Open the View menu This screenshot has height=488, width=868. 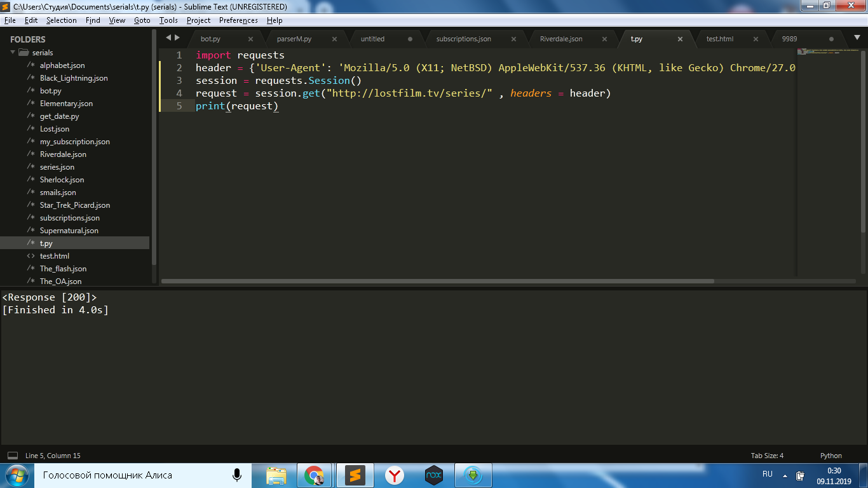tap(117, 20)
